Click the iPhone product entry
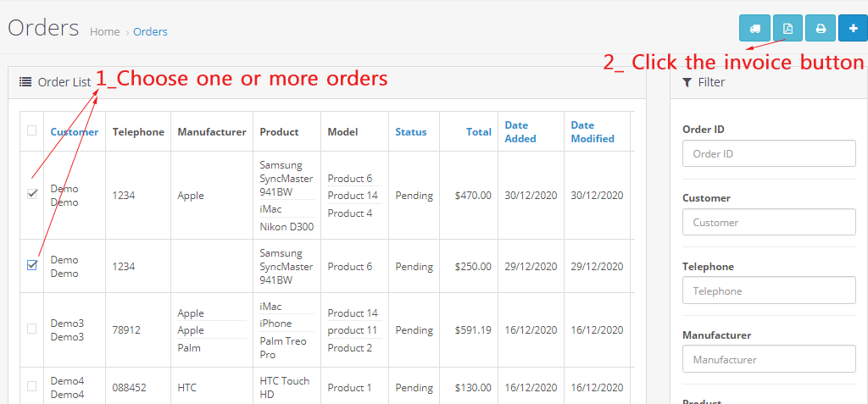The image size is (868, 404). (x=275, y=324)
